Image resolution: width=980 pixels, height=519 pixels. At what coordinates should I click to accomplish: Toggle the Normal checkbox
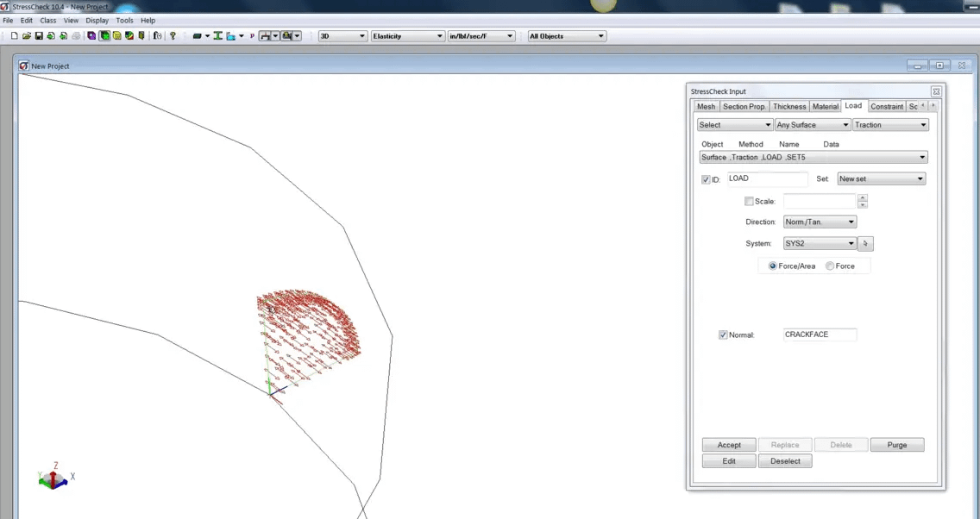pos(723,335)
